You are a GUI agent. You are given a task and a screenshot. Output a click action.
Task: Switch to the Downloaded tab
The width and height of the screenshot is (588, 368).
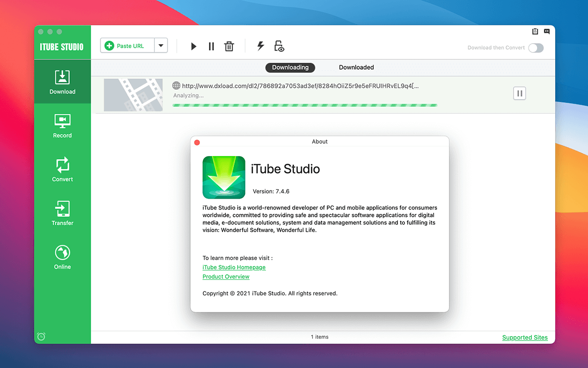pyautogui.click(x=356, y=67)
